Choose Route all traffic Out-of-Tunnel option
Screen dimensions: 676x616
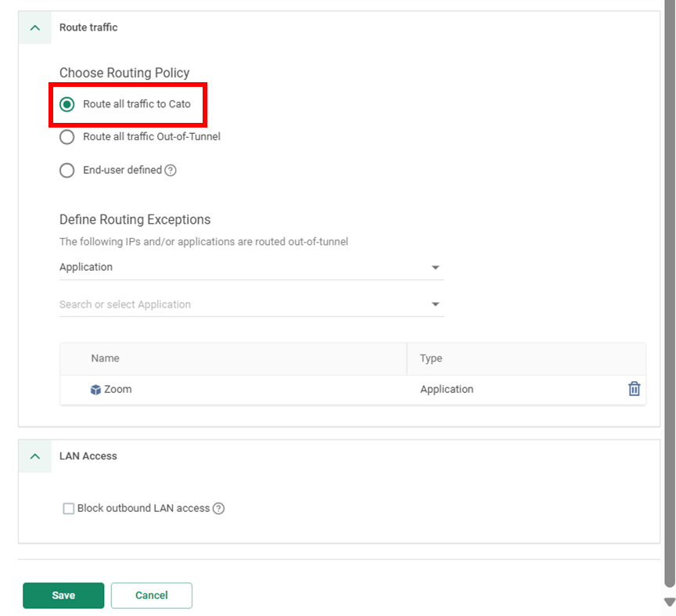pyautogui.click(x=67, y=137)
